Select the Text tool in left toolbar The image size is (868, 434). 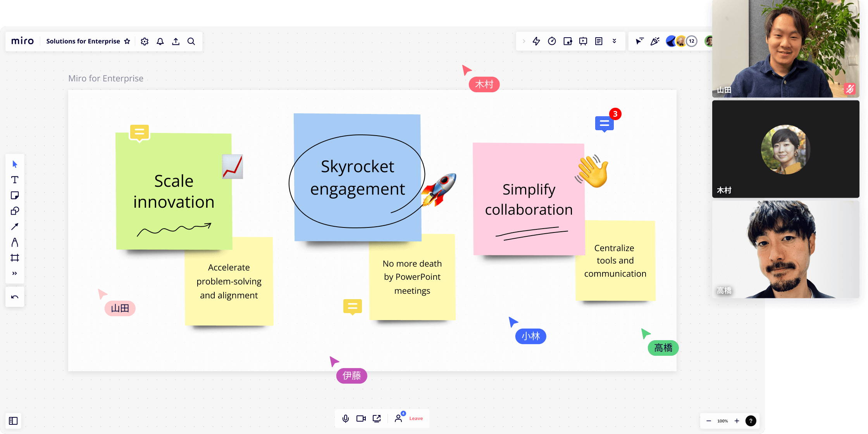pyautogui.click(x=15, y=180)
